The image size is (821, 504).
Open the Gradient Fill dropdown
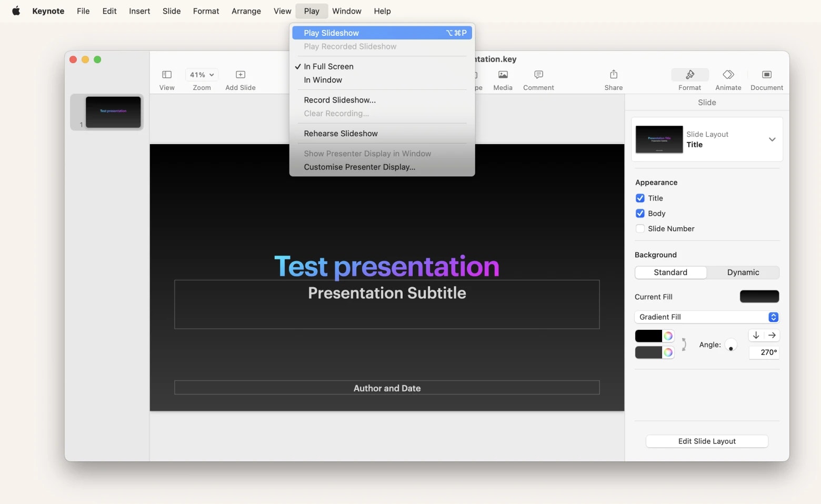coord(707,317)
